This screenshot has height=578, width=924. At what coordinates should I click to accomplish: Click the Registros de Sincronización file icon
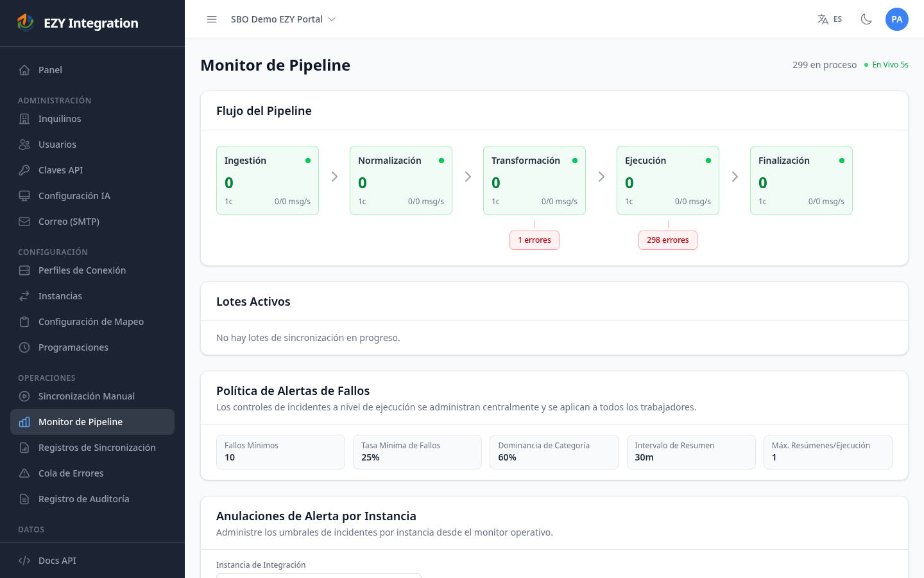[24, 448]
